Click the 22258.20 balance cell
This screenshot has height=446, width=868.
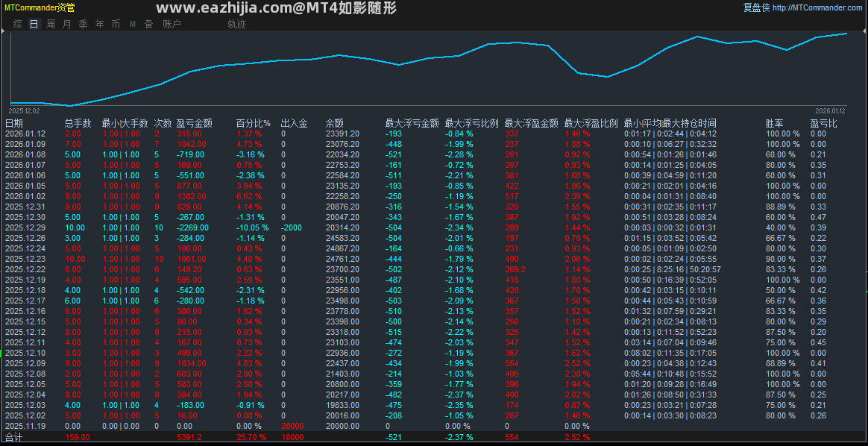pos(343,196)
